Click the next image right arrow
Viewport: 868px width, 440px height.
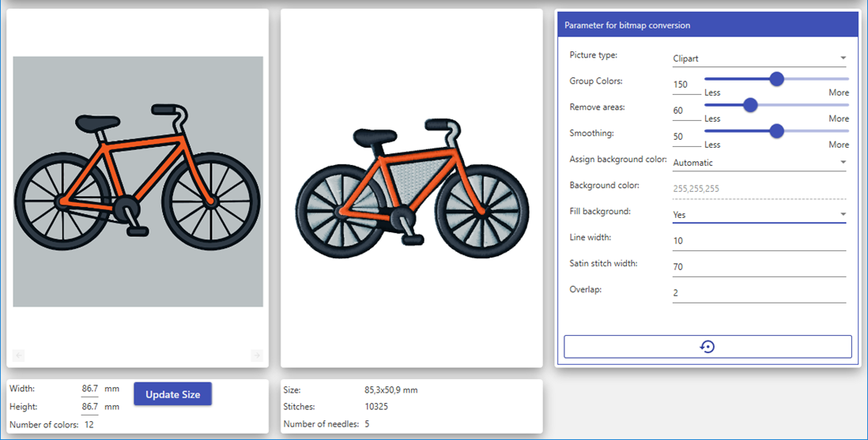256,355
